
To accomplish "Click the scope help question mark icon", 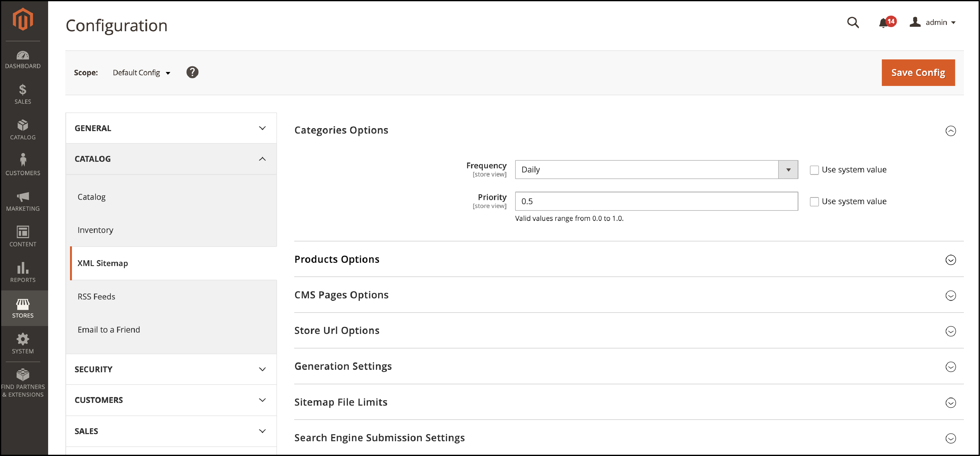I will 192,72.
